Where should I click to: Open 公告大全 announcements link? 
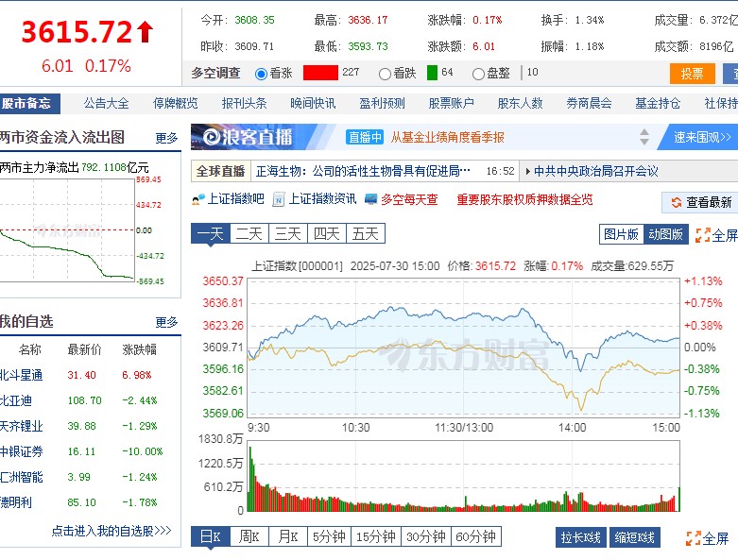click(107, 104)
